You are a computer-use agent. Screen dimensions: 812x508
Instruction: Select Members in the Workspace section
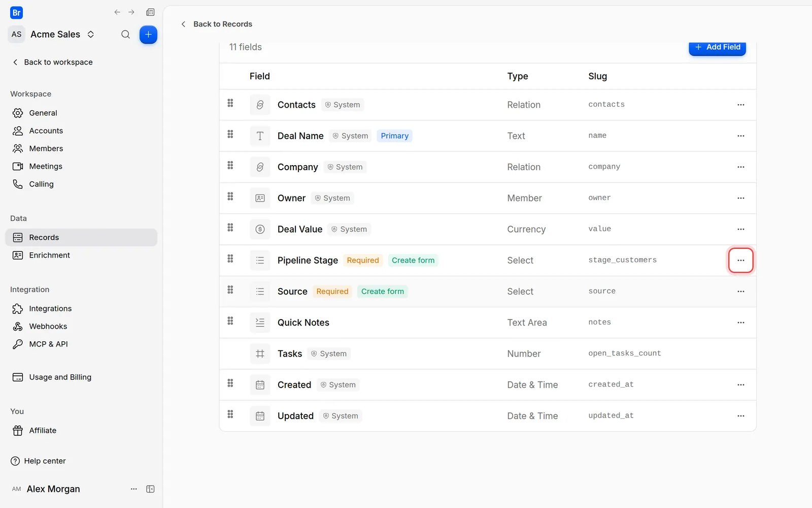(46, 148)
